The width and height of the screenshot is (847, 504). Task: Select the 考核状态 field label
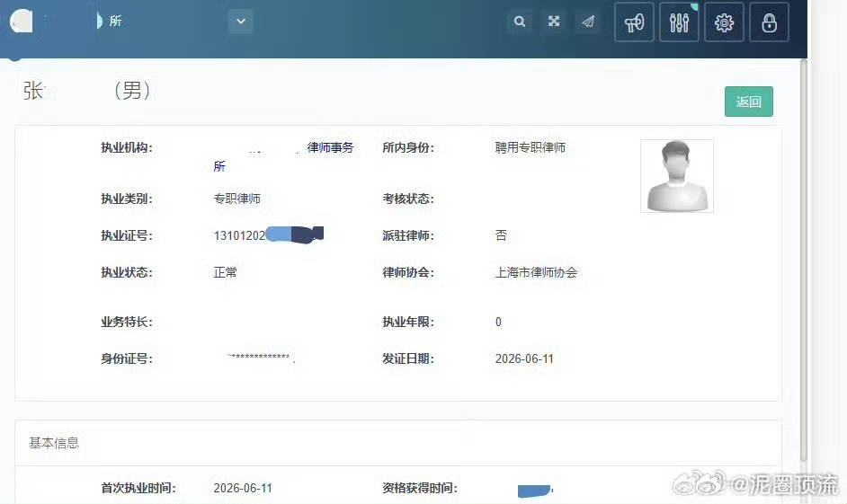408,199
